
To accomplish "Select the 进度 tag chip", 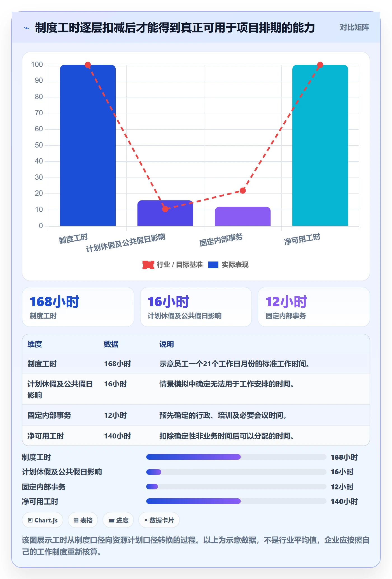I will coord(118,520).
